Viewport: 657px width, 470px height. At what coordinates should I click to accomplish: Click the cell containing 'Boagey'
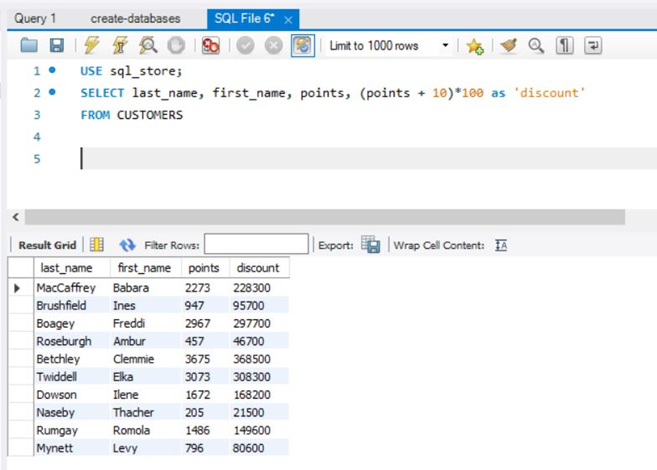[x=72, y=323]
